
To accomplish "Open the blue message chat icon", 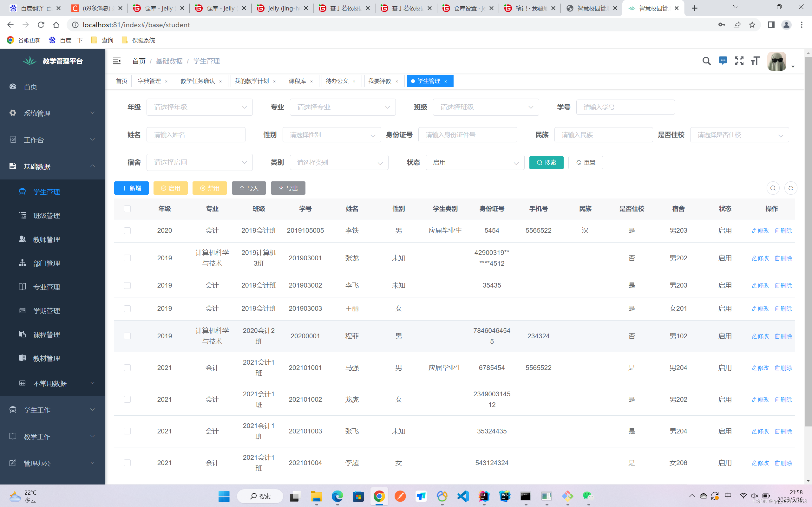I will click(723, 61).
